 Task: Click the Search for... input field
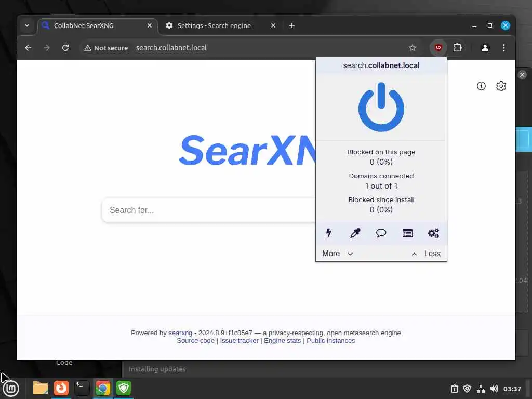(209, 210)
